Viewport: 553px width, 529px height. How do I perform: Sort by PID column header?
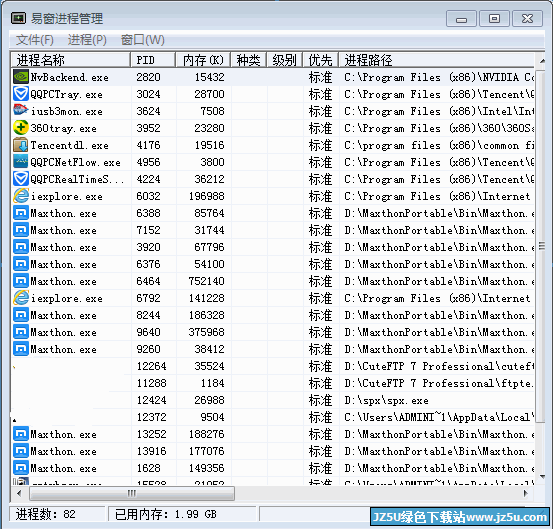(x=153, y=60)
